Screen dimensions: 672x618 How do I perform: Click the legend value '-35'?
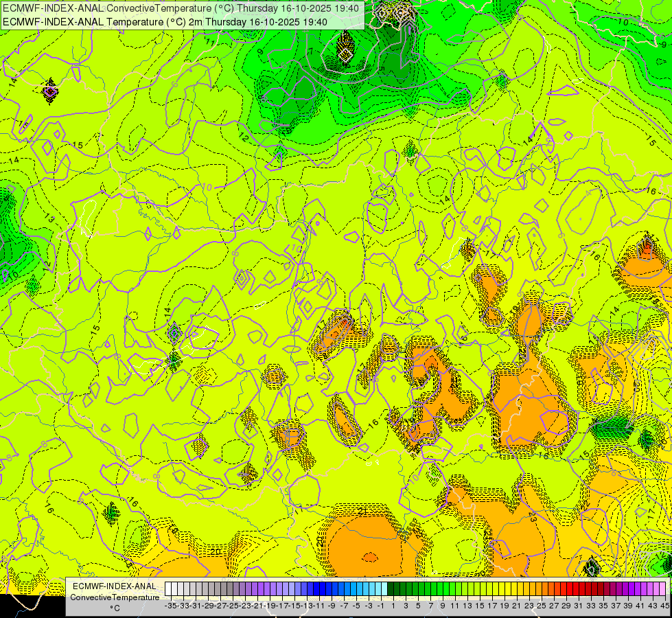171,606
